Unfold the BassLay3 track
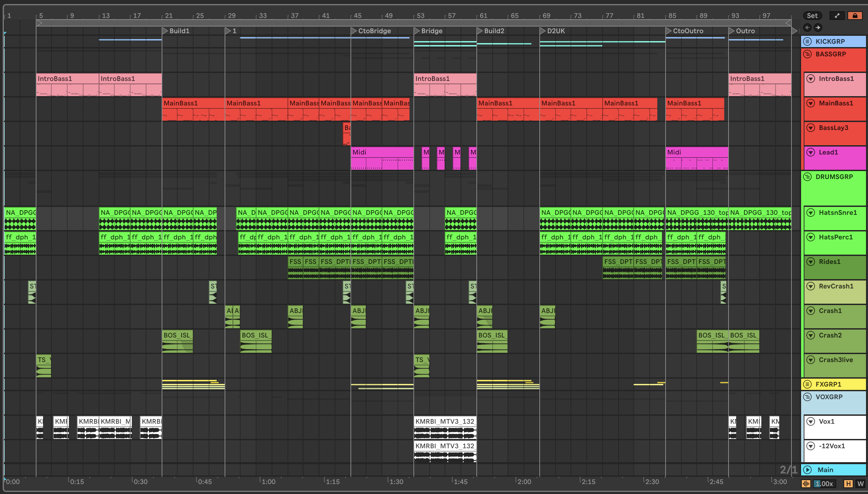The image size is (868, 494). (811, 128)
